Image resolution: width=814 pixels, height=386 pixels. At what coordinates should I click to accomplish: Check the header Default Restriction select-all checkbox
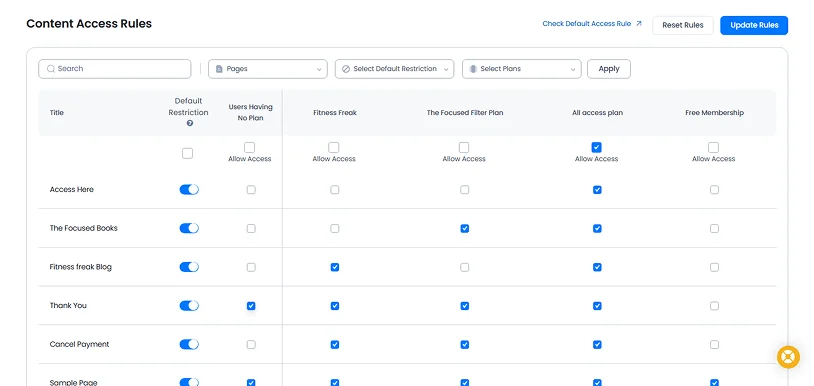[x=187, y=153]
